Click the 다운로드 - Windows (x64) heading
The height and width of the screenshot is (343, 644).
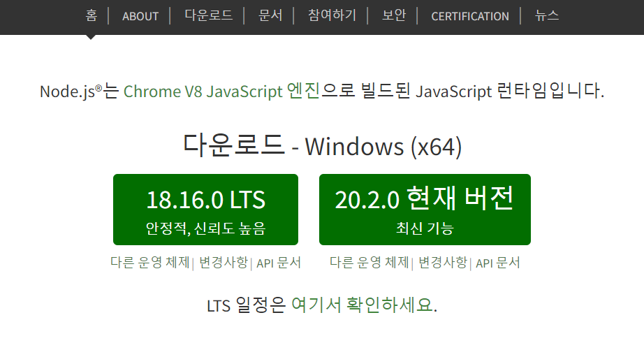click(323, 146)
